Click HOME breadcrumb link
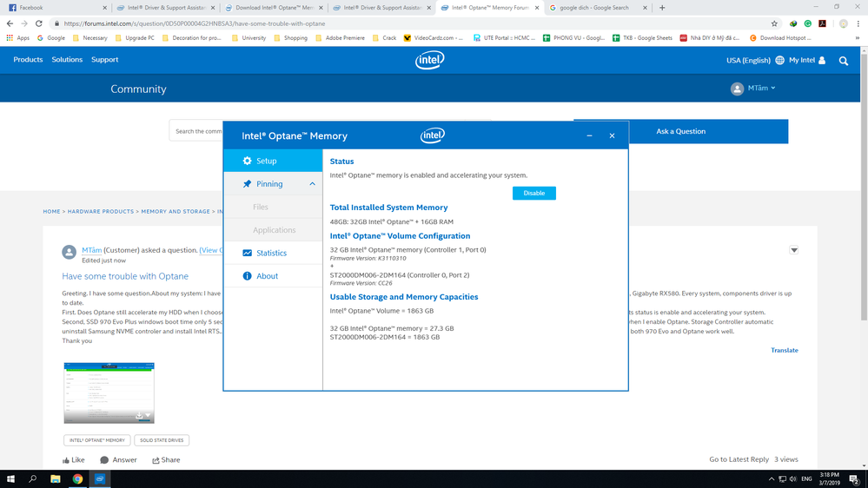This screenshot has height=488, width=868. coord(51,211)
